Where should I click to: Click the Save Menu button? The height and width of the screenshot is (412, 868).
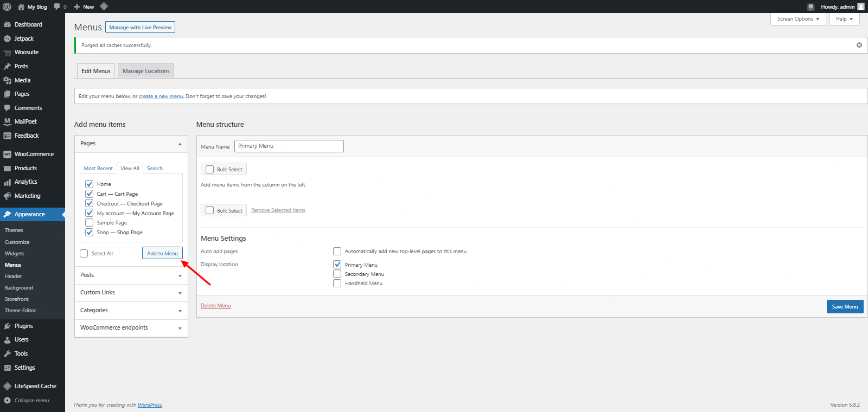point(845,307)
